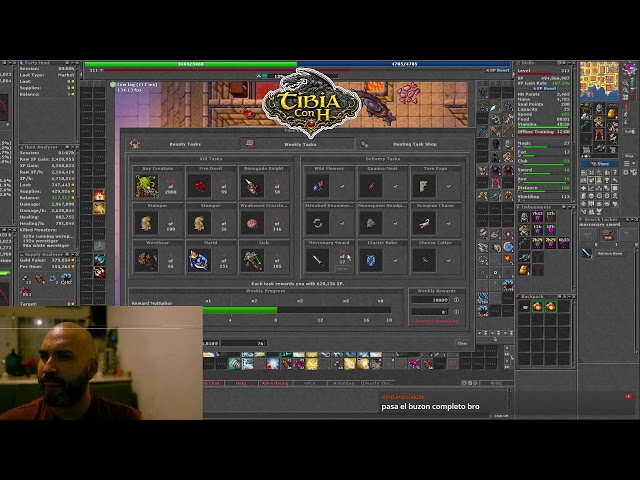Click the minimap compass rose
The image size is (640, 480).
(x=630, y=68)
